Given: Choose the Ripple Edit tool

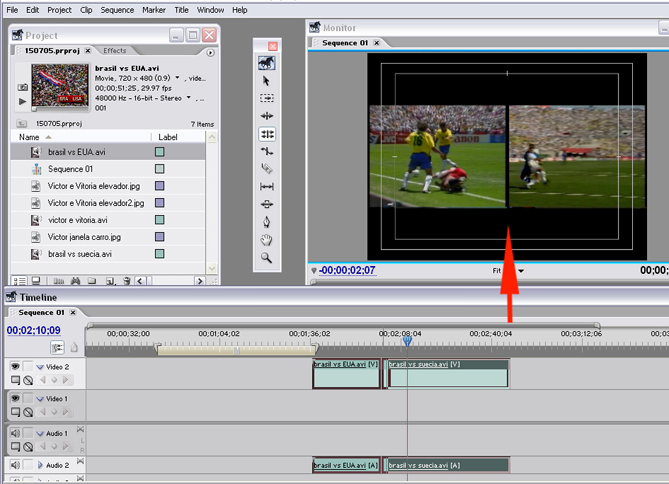Looking at the screenshot, I should click(267, 116).
